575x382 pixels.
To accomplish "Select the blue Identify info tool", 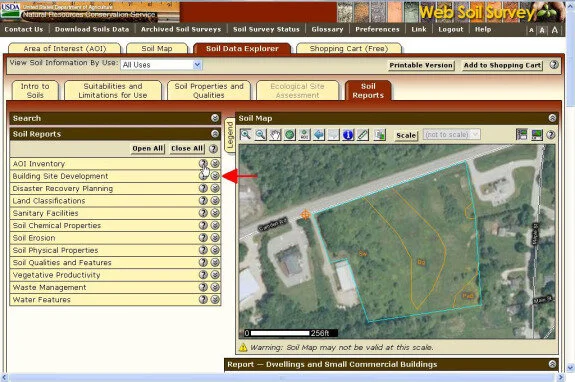I will [348, 135].
